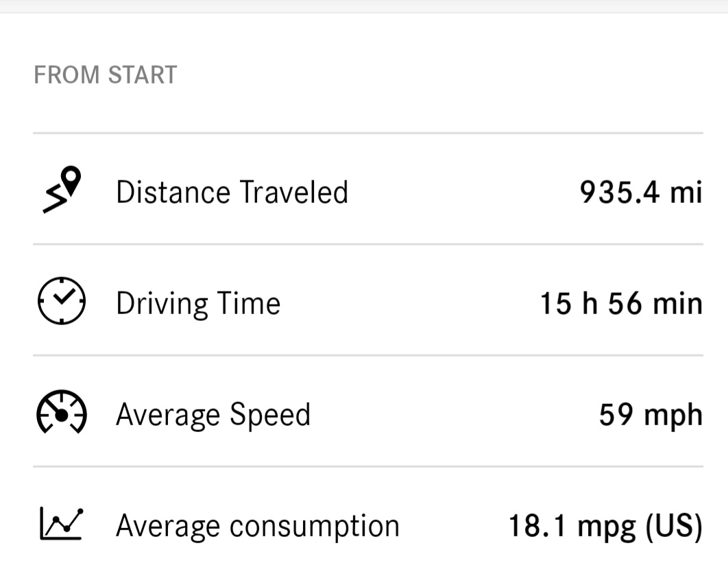Click the FROM START section header
The image size is (728, 574).
coord(106,75)
